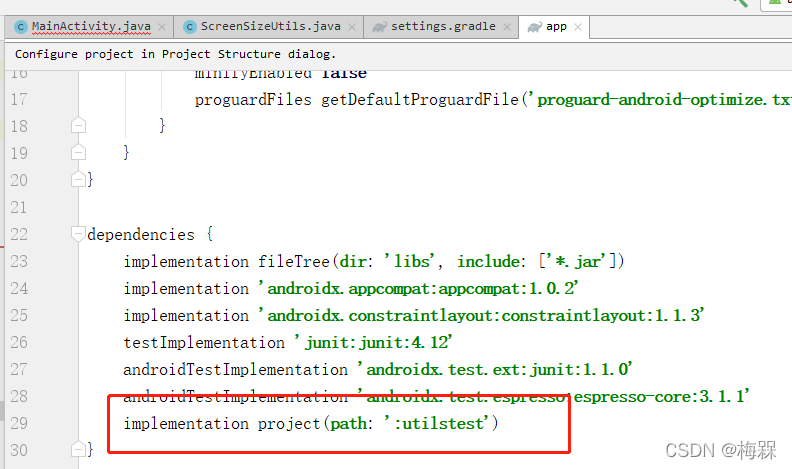Close the settings.gradle tab
792x469 pixels.
pos(507,27)
